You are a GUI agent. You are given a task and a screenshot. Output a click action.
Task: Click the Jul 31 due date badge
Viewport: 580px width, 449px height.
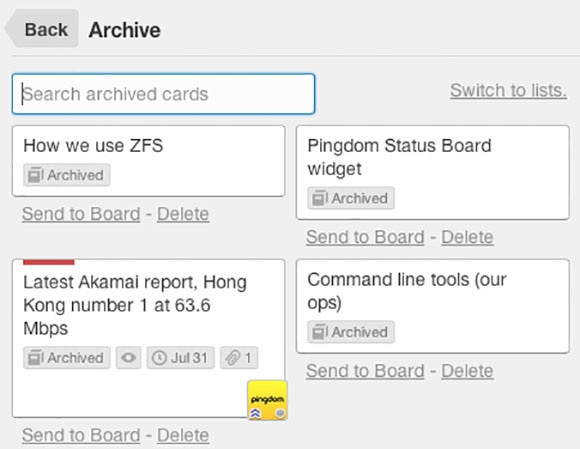(x=181, y=358)
